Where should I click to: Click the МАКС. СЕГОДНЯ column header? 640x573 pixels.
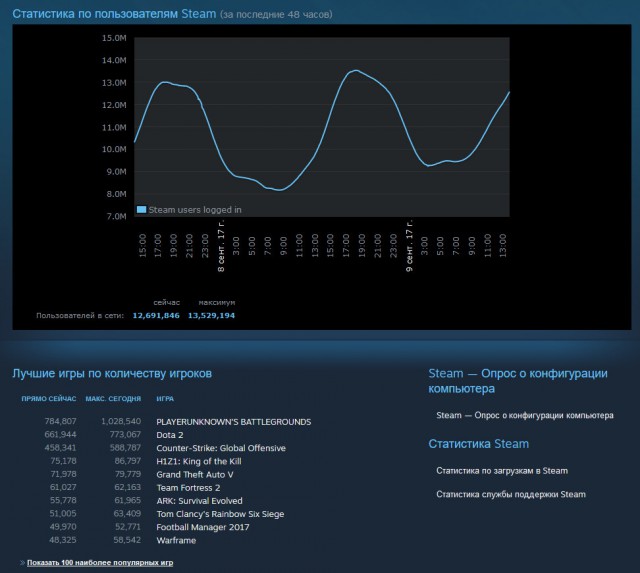(x=113, y=399)
